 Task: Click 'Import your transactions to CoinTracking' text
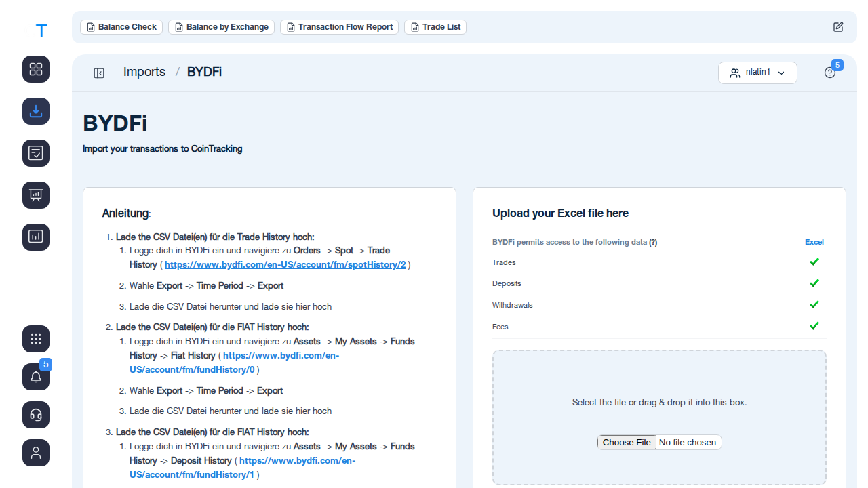[162, 148]
